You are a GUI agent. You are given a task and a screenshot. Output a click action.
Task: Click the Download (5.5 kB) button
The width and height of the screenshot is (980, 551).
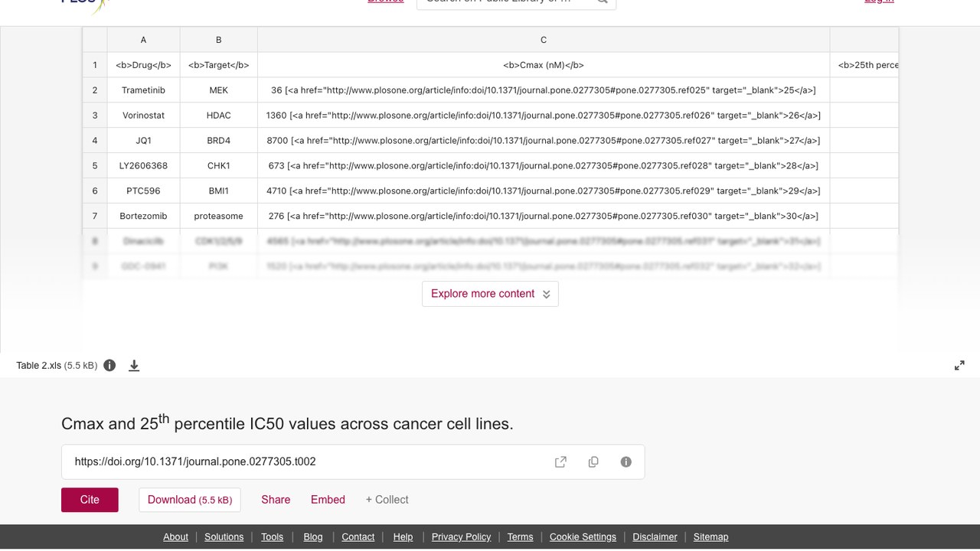tap(190, 500)
